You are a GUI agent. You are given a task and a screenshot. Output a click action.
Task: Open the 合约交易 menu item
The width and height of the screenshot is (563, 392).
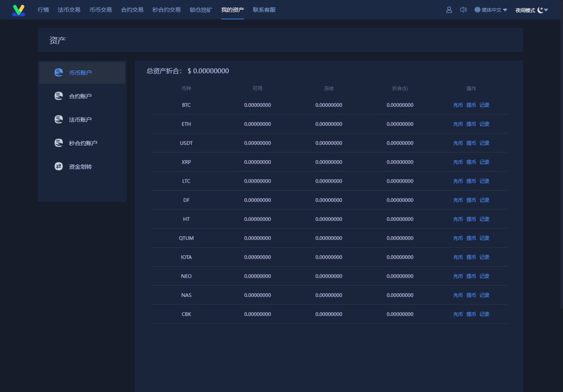pyautogui.click(x=132, y=10)
